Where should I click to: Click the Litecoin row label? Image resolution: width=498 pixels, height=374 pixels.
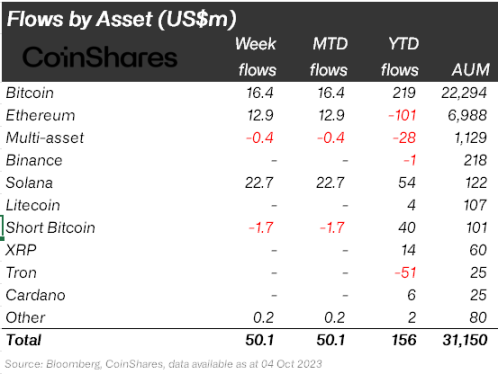tap(33, 205)
